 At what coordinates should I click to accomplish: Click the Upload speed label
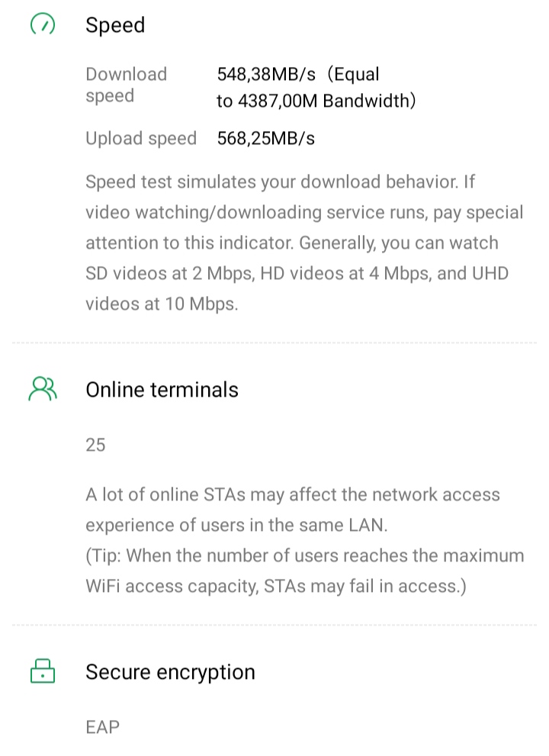(x=141, y=139)
